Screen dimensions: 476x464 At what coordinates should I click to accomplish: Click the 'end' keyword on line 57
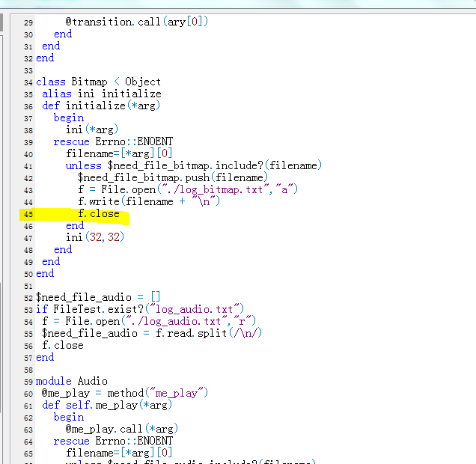click(45, 357)
